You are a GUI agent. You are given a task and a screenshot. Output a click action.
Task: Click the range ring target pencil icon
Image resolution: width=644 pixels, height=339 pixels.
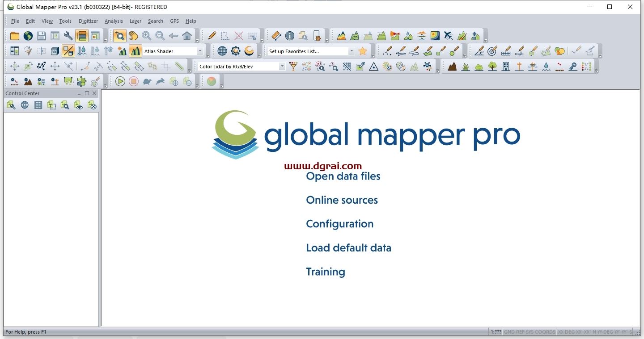point(492,51)
